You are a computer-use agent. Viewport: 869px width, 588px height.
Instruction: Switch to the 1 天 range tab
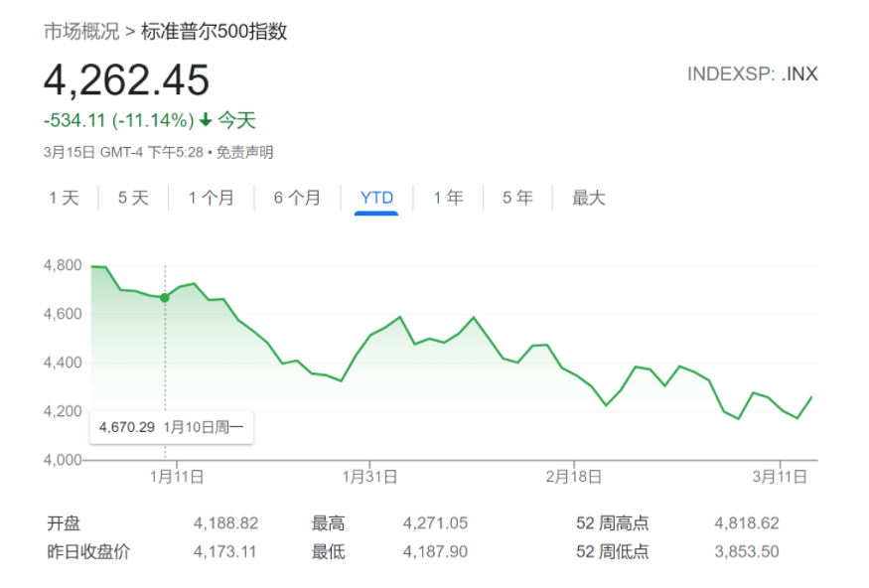(x=64, y=198)
